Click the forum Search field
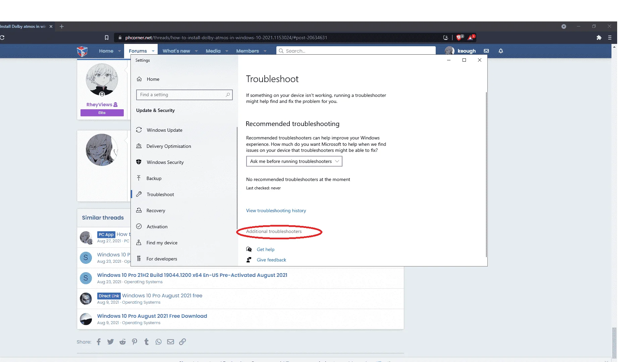The image size is (644, 362). coord(356,51)
